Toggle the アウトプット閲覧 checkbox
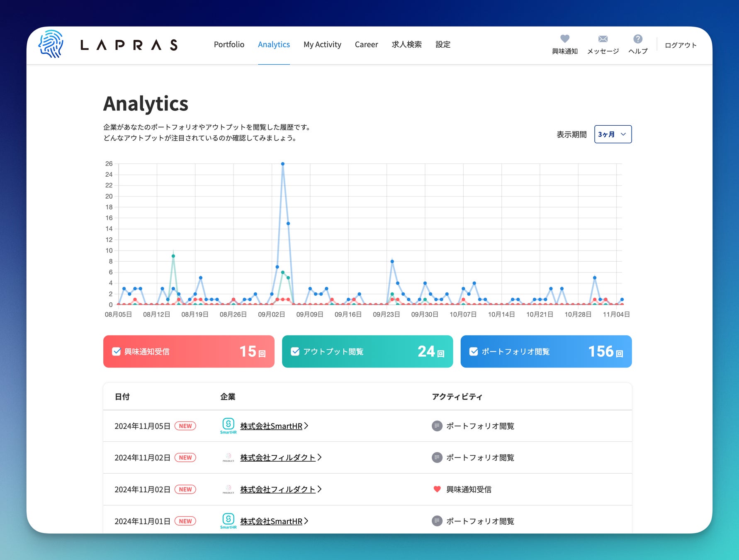 (x=295, y=351)
